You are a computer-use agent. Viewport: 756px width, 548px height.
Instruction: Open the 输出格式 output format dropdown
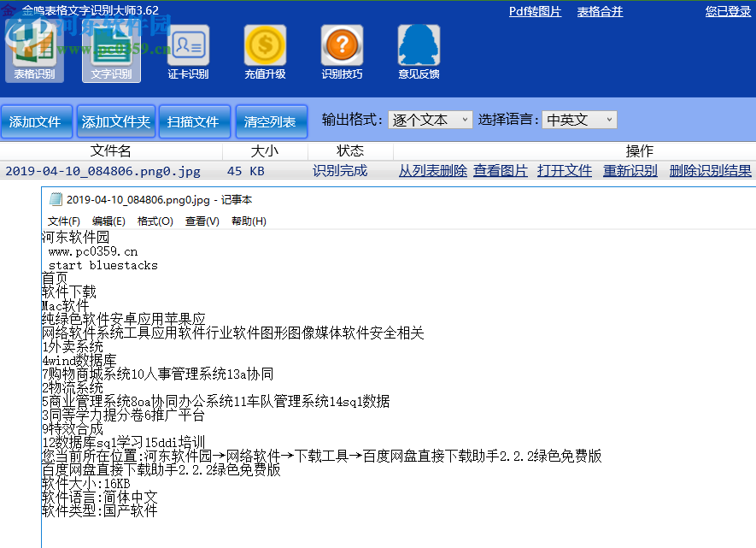click(x=431, y=120)
